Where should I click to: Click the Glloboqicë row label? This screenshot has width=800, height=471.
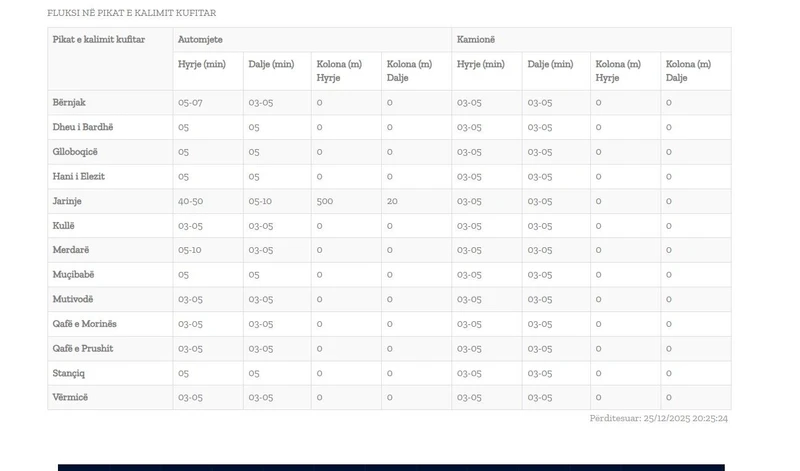point(75,151)
